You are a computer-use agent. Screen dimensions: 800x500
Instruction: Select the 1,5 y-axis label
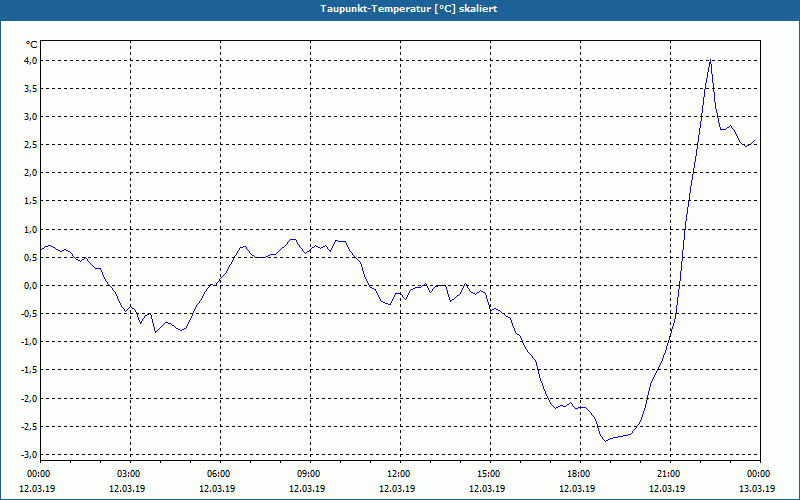pos(31,201)
